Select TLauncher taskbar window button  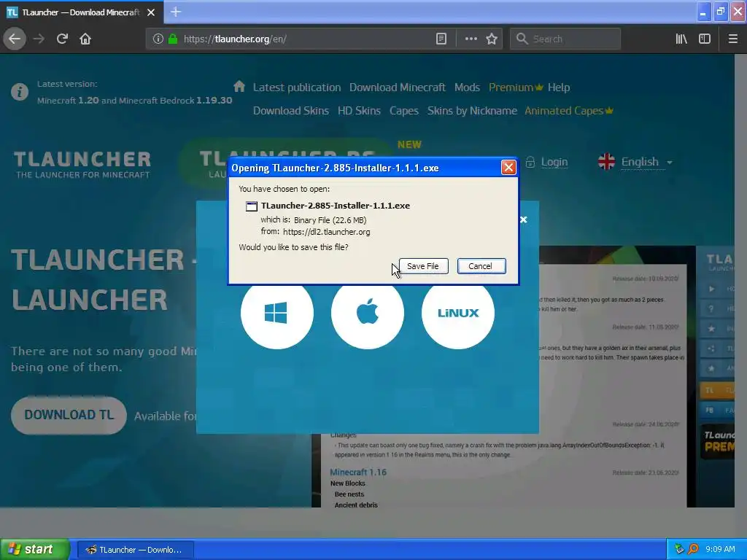(135, 550)
